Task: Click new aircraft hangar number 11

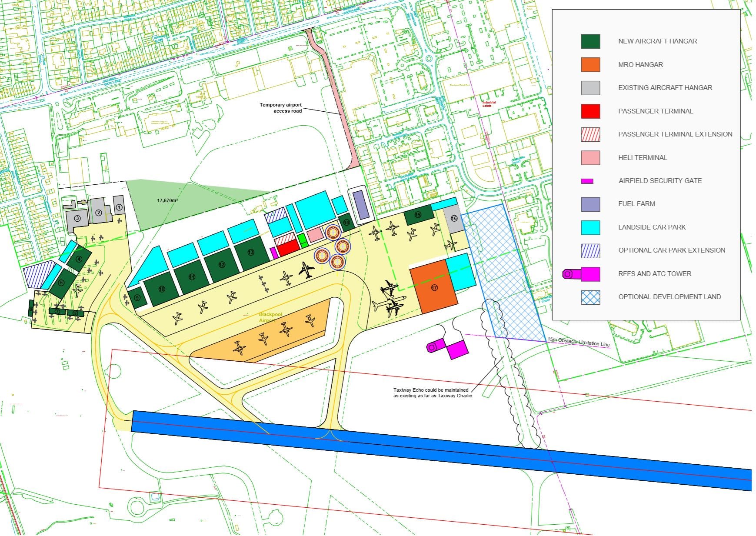Action: click(192, 277)
